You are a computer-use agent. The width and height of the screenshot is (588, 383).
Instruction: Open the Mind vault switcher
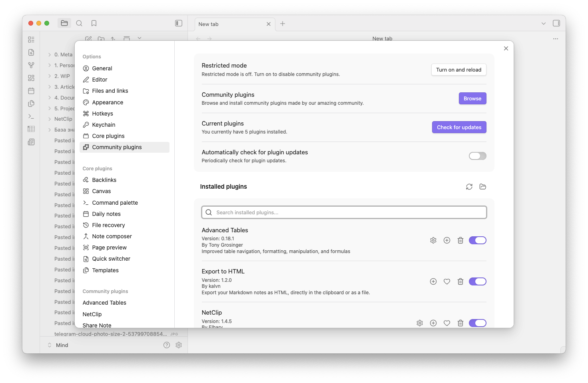coord(58,345)
